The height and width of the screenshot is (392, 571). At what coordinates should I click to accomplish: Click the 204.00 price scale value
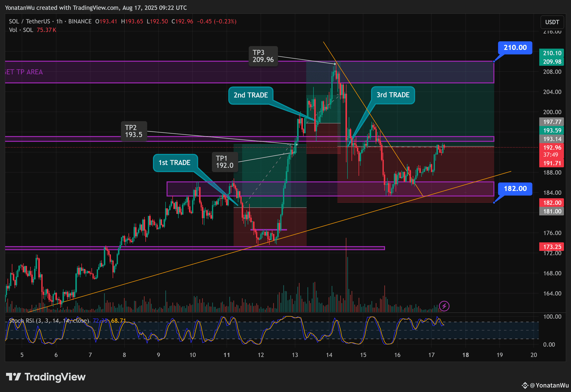(x=552, y=92)
